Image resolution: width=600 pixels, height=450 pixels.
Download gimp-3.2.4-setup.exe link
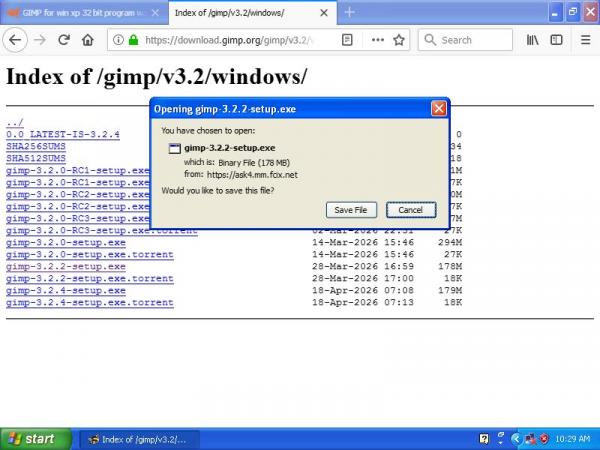66,290
